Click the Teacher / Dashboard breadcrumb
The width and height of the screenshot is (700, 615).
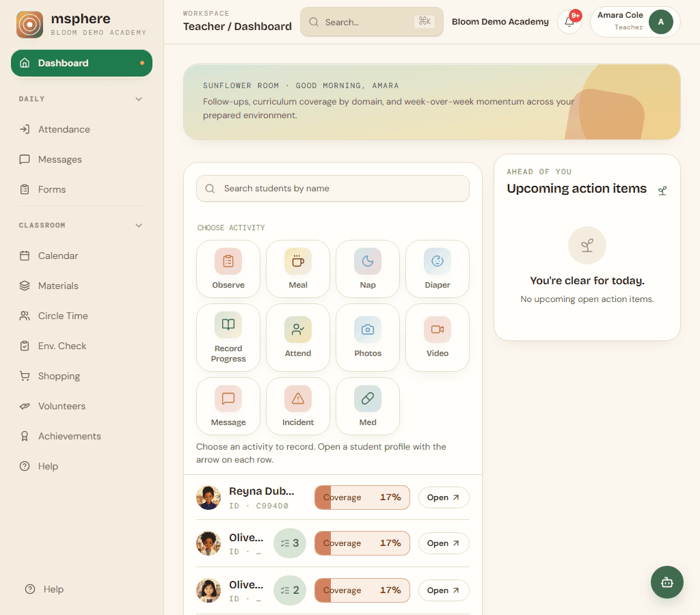click(x=237, y=27)
